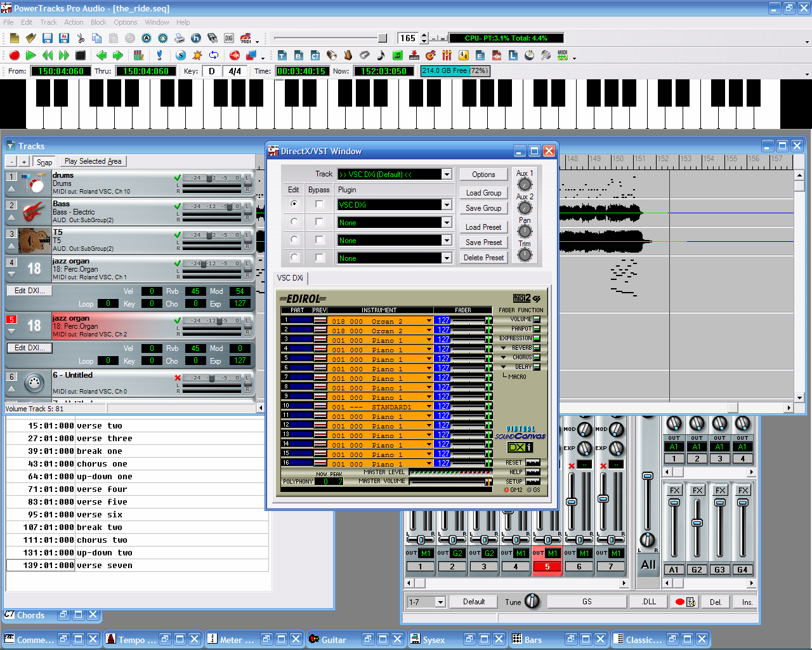This screenshot has height=650, width=812.
Task: Click the Load Group button
Action: [483, 192]
